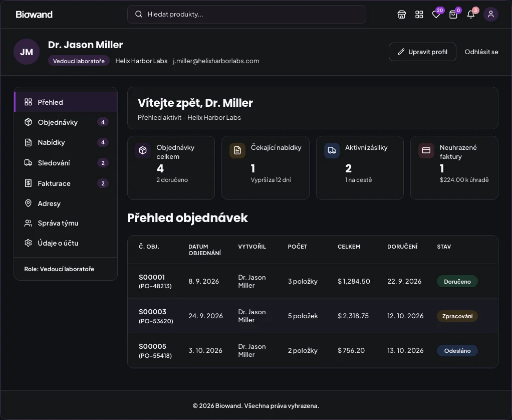Click the Zpracování status badge

tap(457, 316)
